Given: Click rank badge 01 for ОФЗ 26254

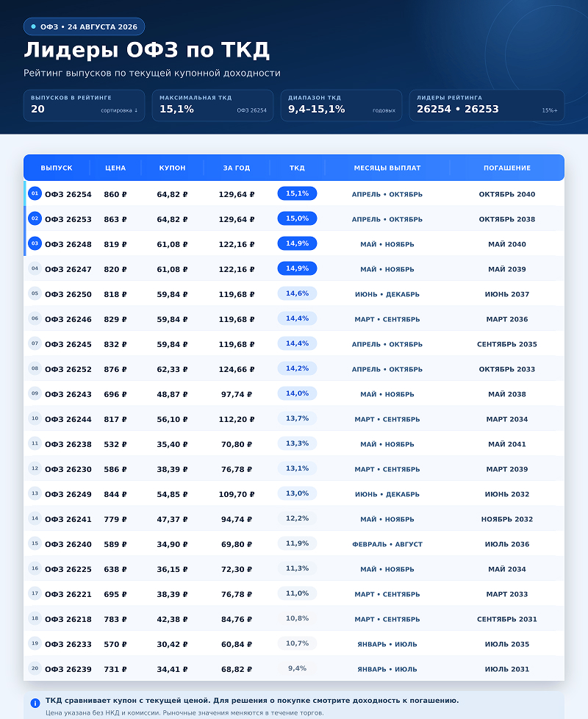Looking at the screenshot, I should 35,193.
